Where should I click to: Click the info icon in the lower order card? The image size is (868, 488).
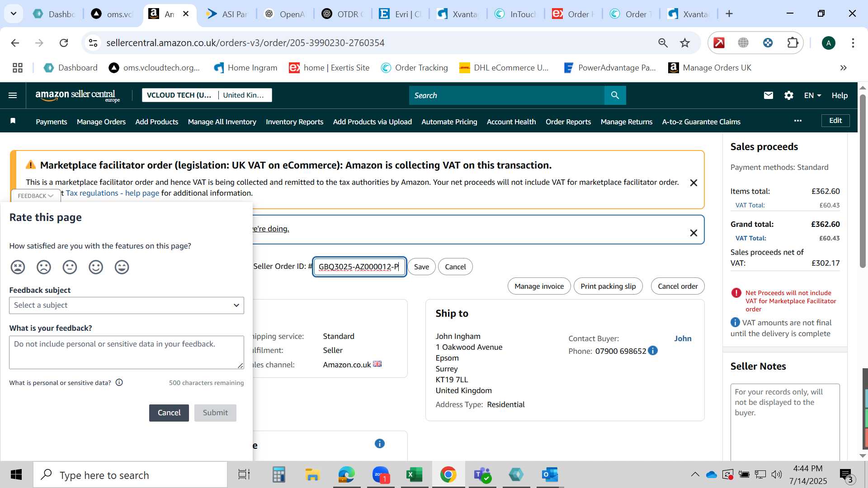click(380, 444)
